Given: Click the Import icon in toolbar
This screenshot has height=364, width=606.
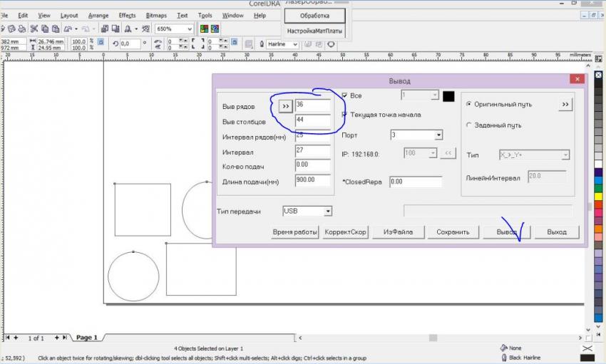Looking at the screenshot, I should 105,29.
